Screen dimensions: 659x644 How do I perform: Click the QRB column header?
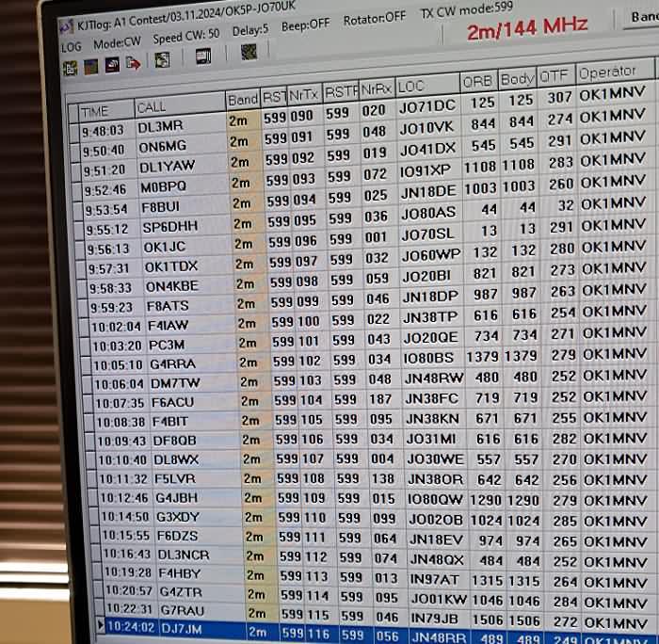pos(477,82)
